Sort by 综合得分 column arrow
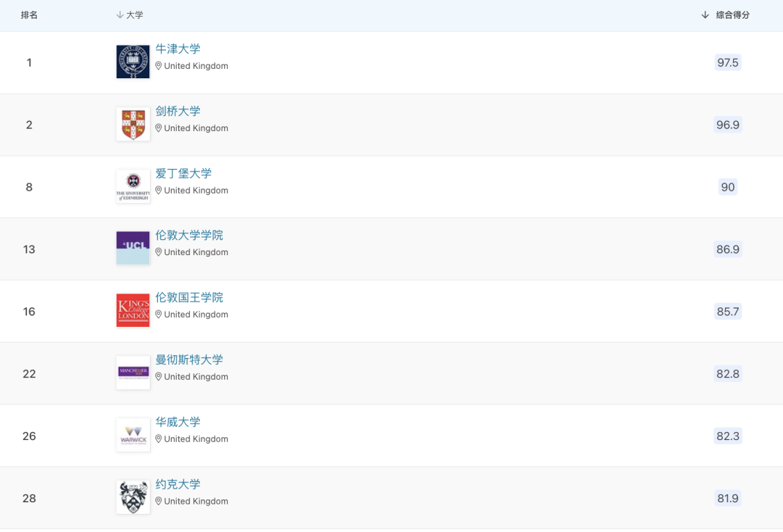783x532 pixels. pos(705,15)
